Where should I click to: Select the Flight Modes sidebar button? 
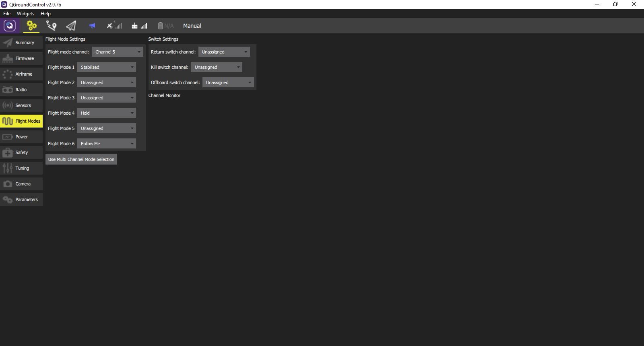pos(21,121)
